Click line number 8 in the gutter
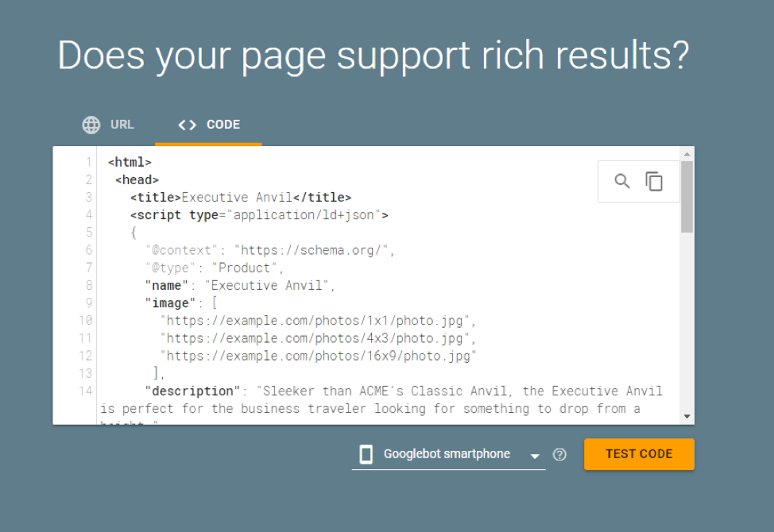The image size is (774, 532). point(87,285)
